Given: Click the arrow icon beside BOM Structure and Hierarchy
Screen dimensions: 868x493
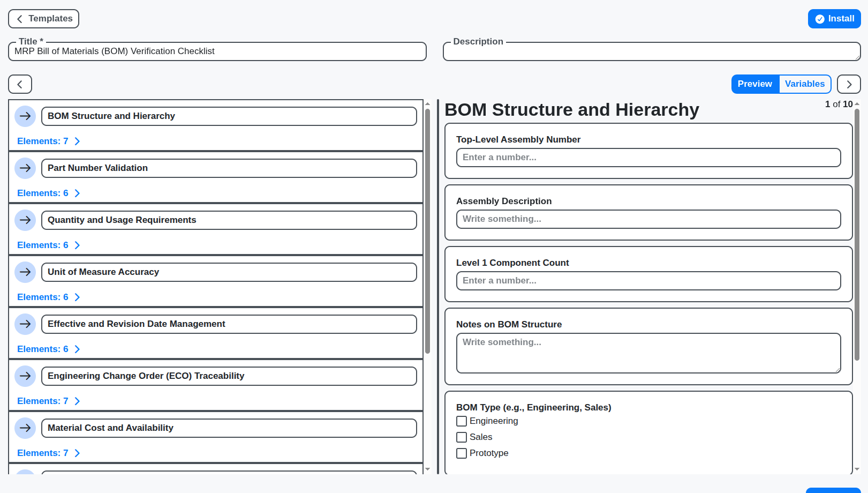Looking at the screenshot, I should (25, 116).
